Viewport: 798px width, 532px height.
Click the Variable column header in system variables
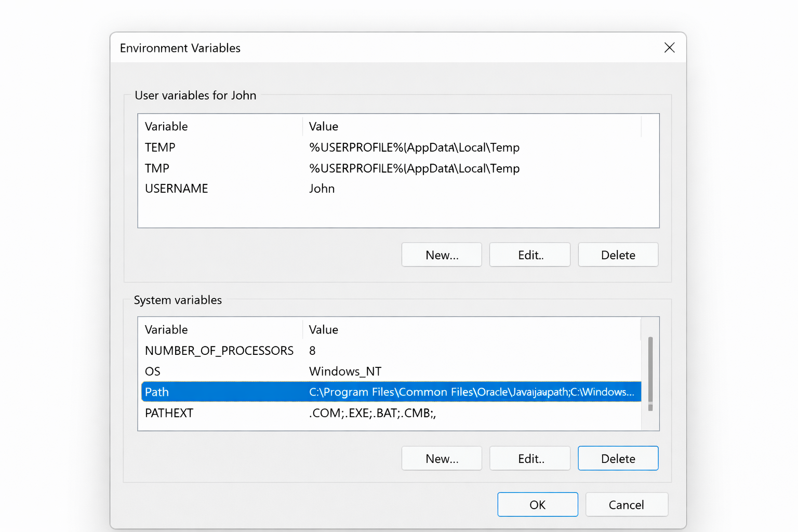166,329
